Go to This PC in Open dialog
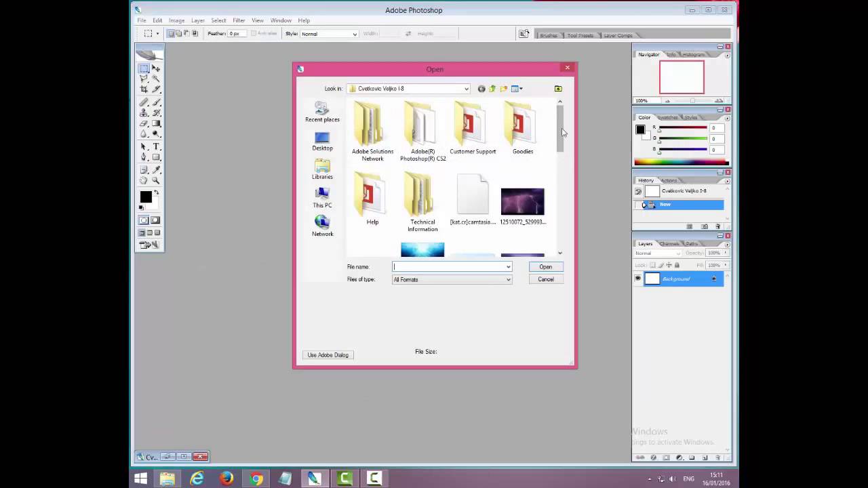This screenshot has height=488, width=868. [x=322, y=198]
